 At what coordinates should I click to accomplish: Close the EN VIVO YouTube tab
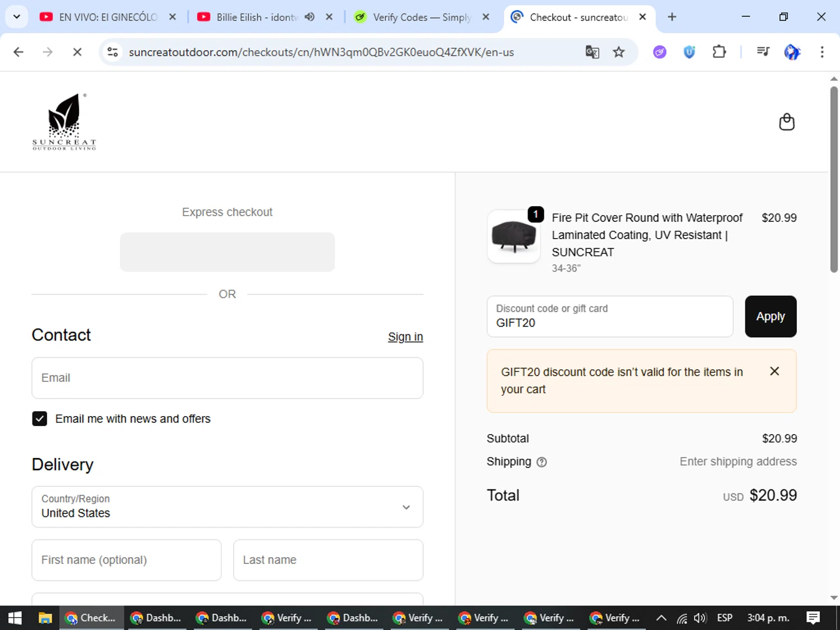[x=172, y=17]
